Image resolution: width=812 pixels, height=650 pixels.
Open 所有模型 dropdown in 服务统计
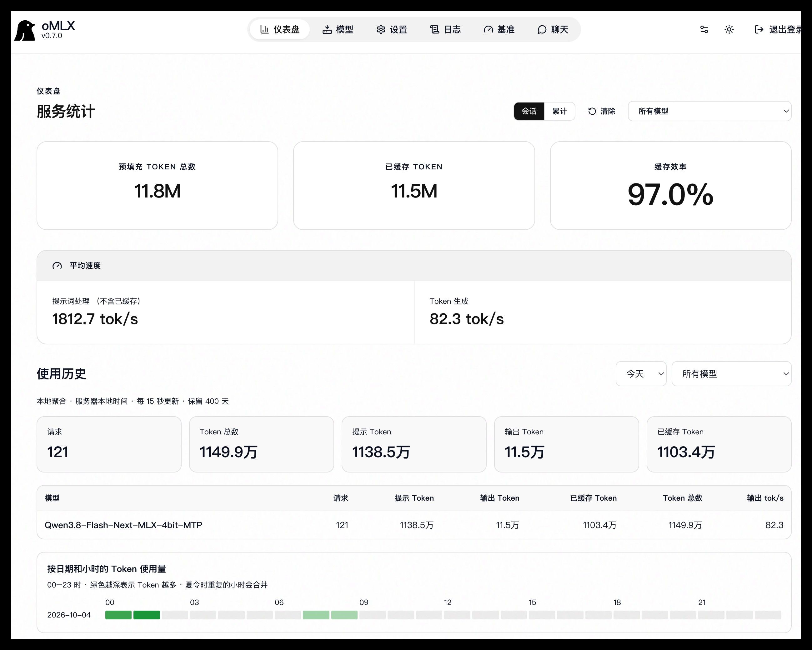[x=709, y=111]
